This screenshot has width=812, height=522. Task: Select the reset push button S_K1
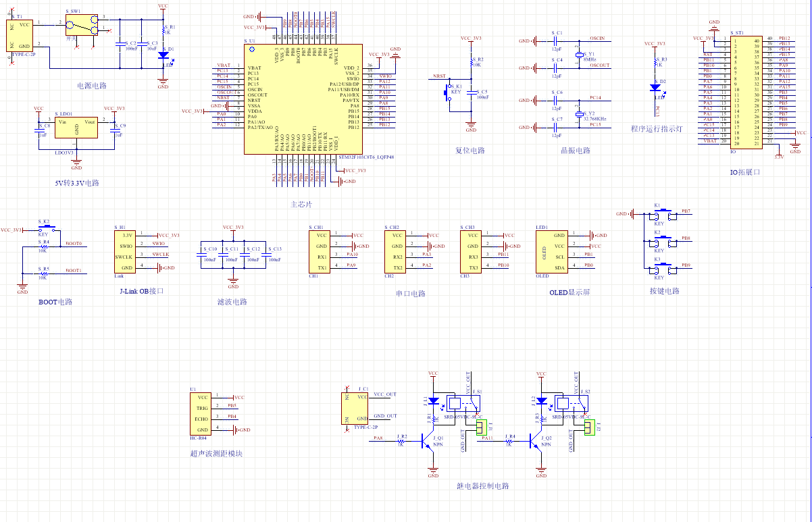pos(447,94)
